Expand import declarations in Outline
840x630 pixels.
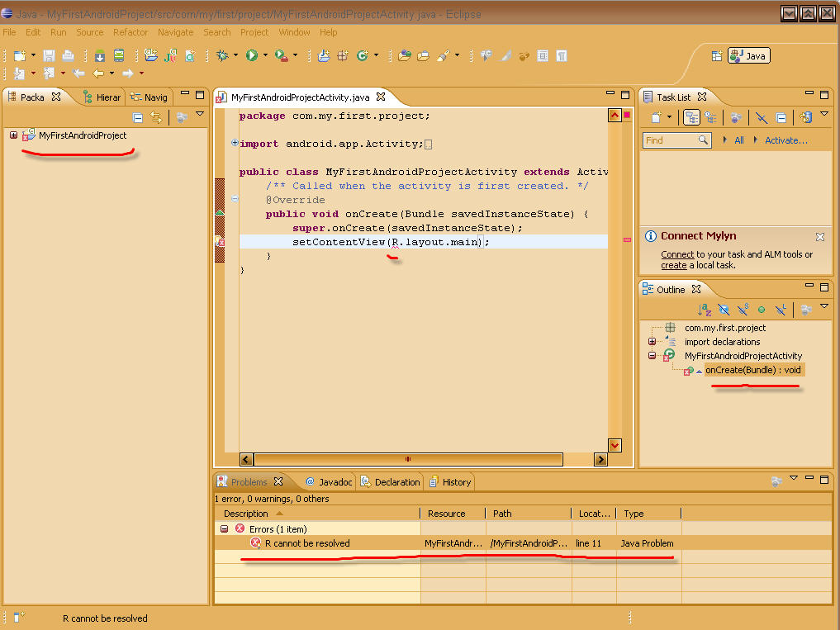652,342
